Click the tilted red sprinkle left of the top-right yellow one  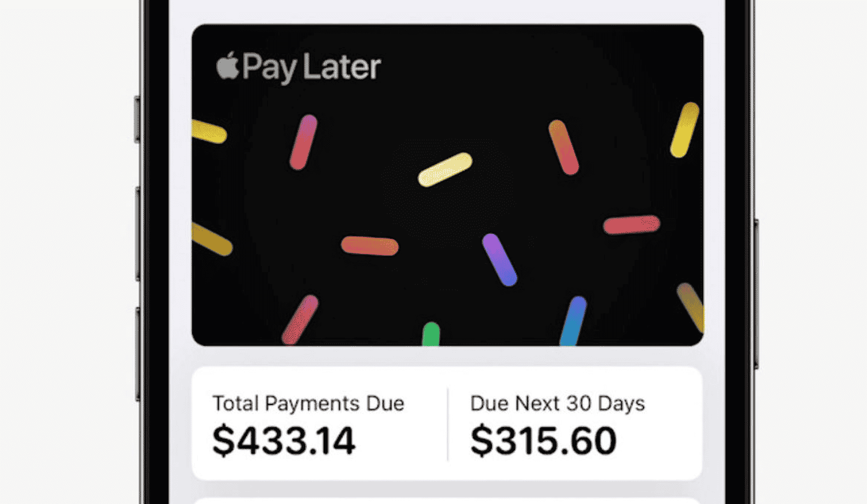pos(564,147)
